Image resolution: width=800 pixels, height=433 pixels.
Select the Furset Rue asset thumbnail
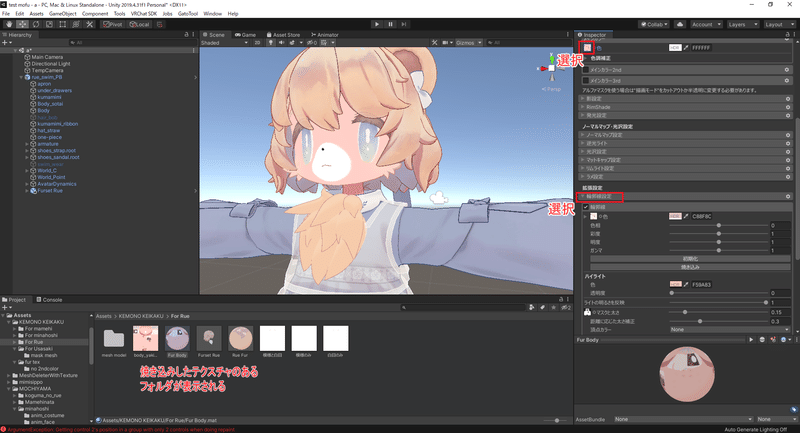point(209,341)
